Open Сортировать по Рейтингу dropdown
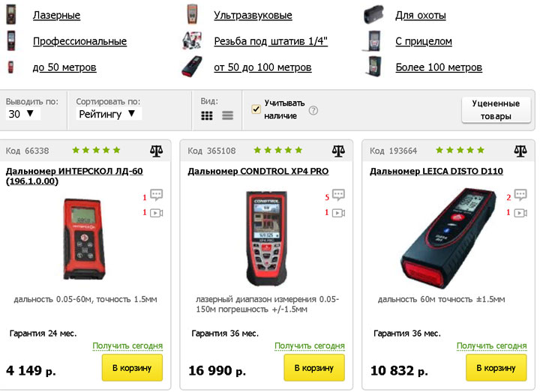 (x=109, y=114)
